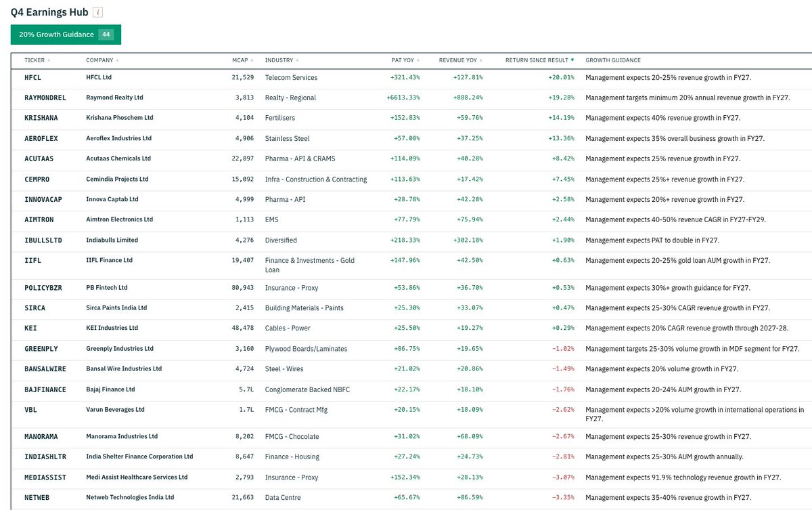Sort table by Revenue YOY column
The image size is (812, 510).
[x=461, y=60]
